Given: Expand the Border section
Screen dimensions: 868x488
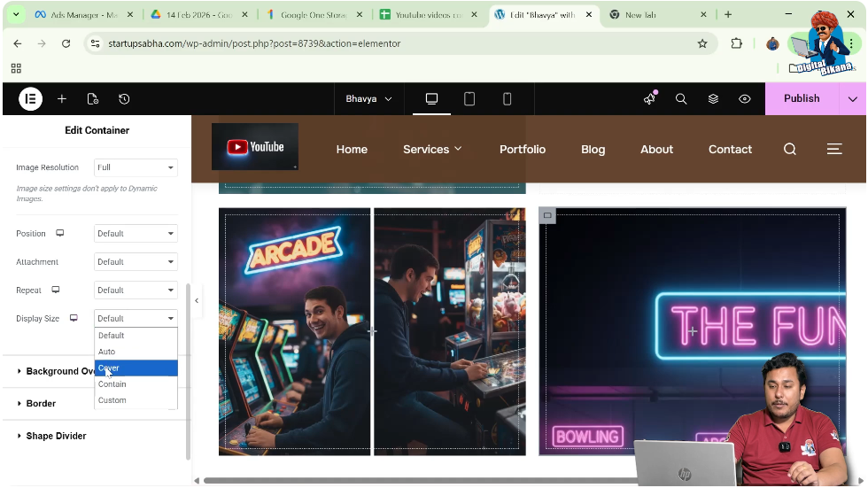Looking at the screenshot, I should click(x=41, y=404).
